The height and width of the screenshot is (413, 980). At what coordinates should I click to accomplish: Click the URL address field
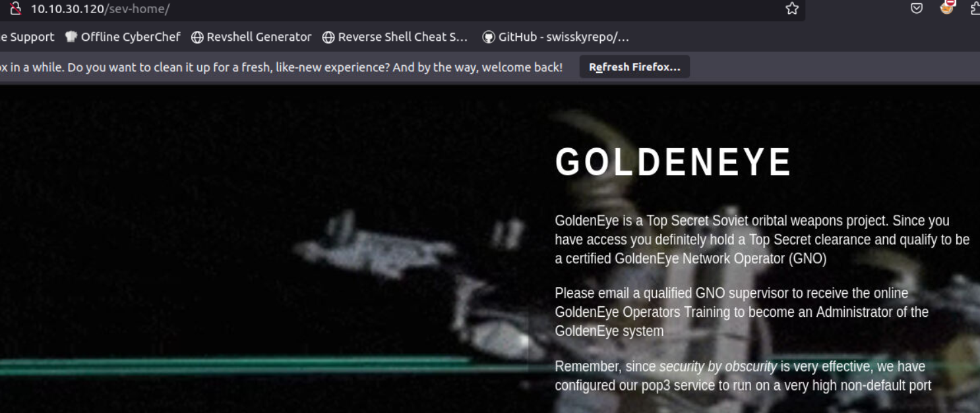402,9
